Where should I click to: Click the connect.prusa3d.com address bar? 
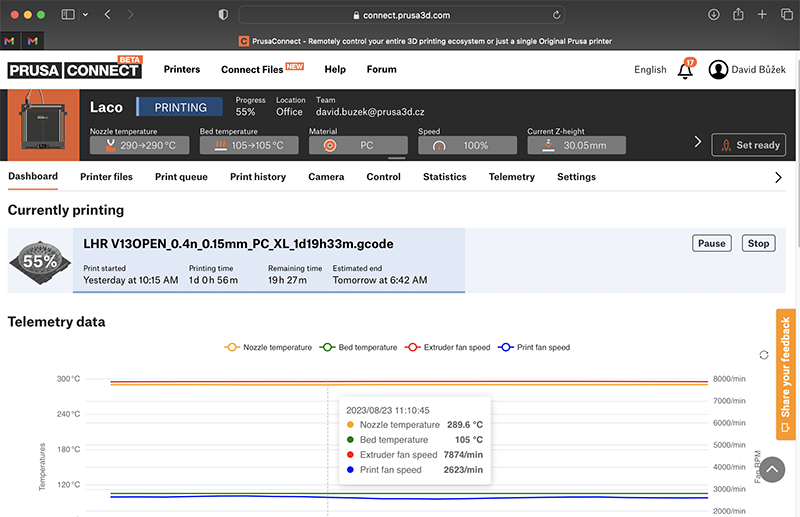click(x=401, y=15)
